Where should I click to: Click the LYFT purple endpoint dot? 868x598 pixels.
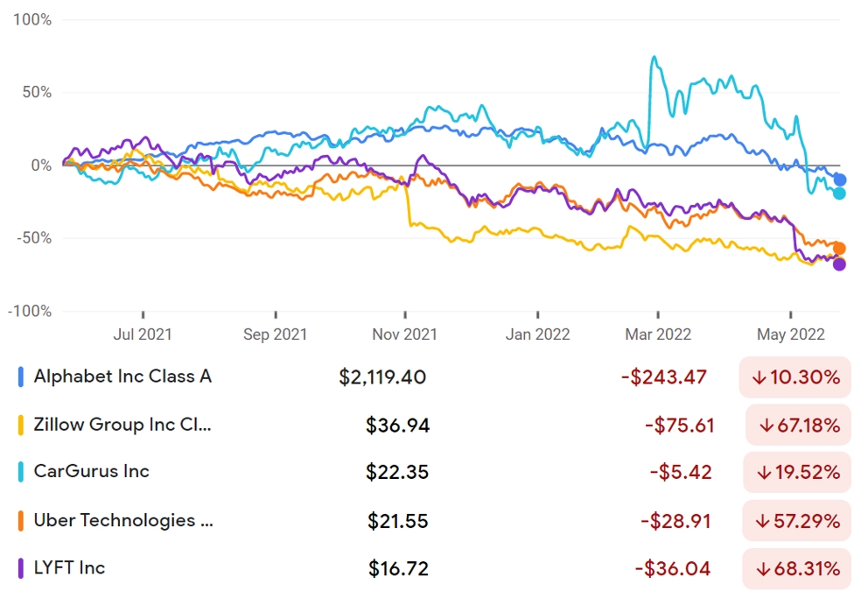tap(839, 264)
